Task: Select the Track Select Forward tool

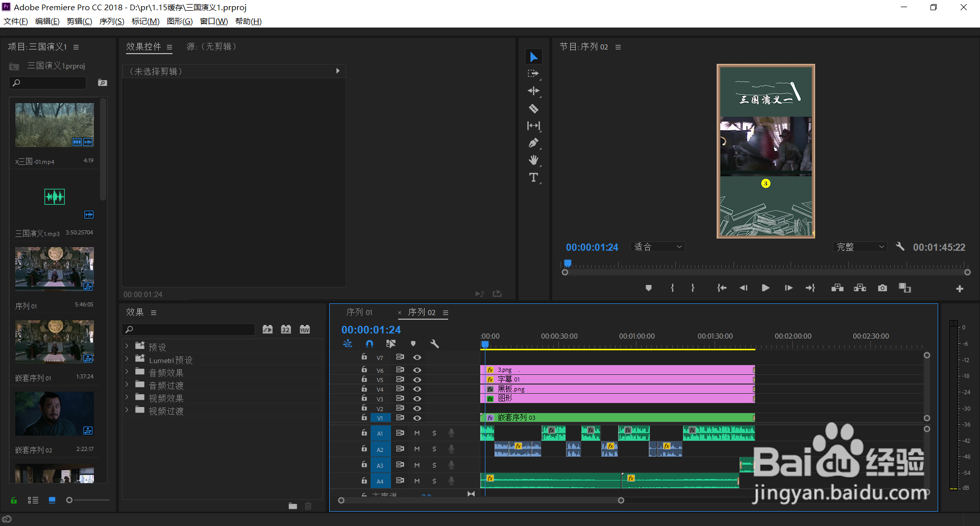Action: click(533, 74)
